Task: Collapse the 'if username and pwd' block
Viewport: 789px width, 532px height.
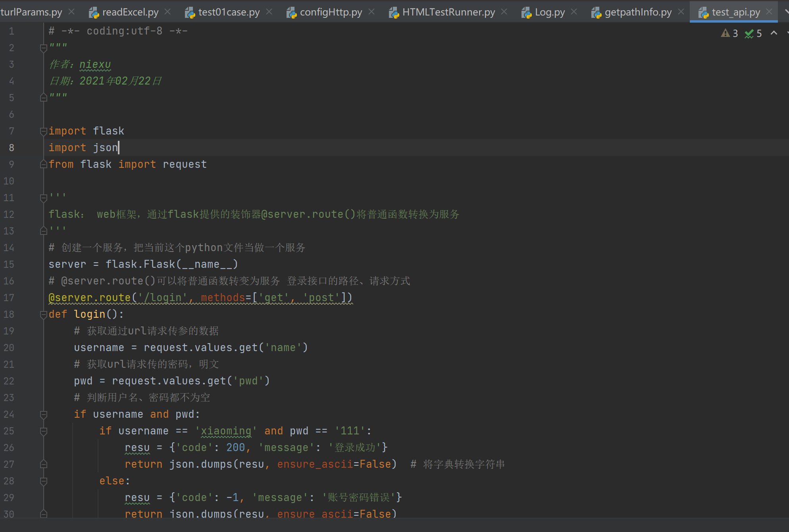Action: click(44, 415)
